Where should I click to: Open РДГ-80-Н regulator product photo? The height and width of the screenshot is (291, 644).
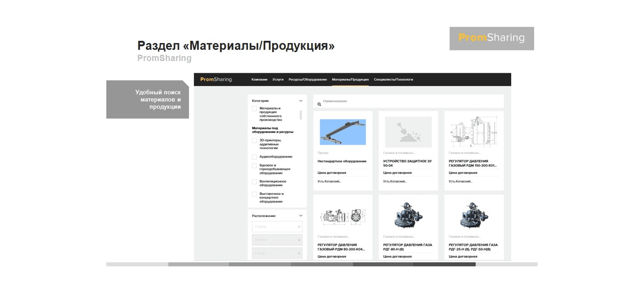(x=408, y=215)
